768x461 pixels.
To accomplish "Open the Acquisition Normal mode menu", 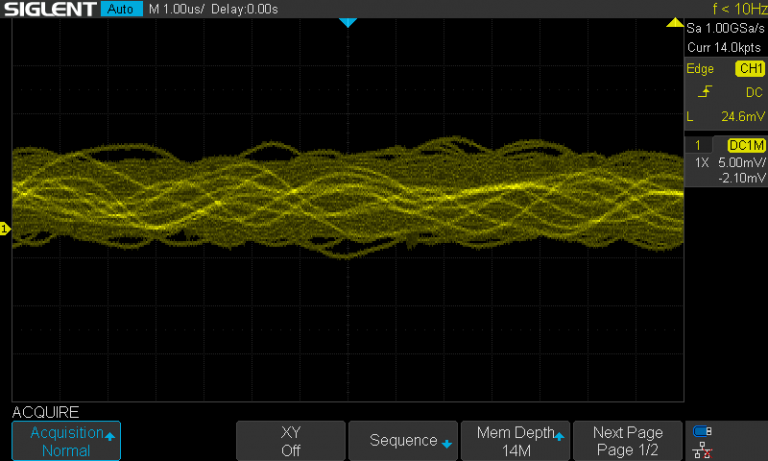I will [x=66, y=441].
